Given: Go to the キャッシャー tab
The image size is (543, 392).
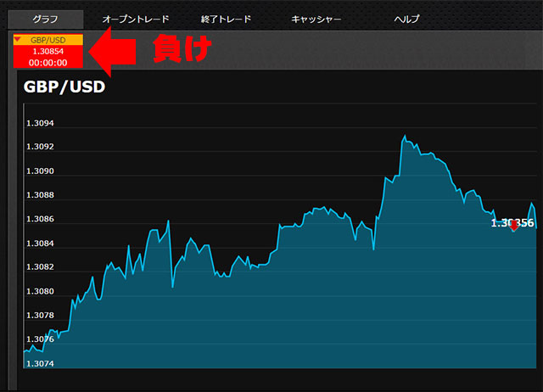Looking at the screenshot, I should pos(316,19).
